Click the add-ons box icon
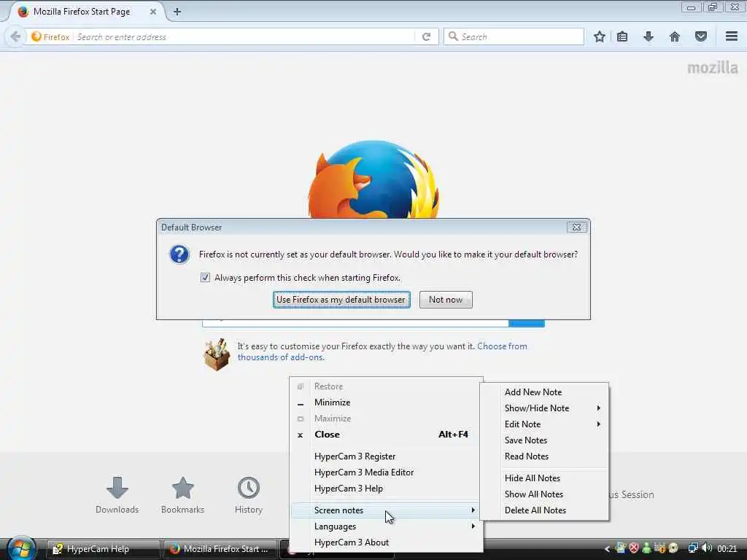The image size is (747, 560). pos(217,354)
